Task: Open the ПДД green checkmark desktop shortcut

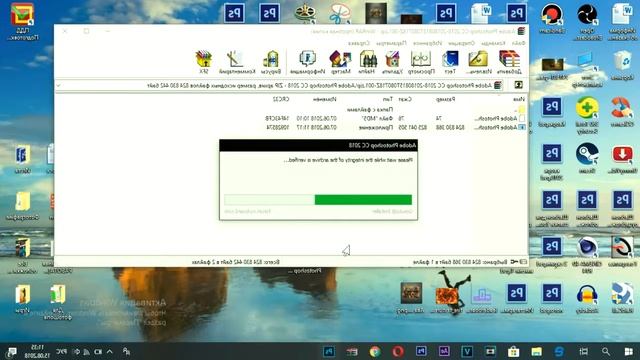Action: coord(22,21)
